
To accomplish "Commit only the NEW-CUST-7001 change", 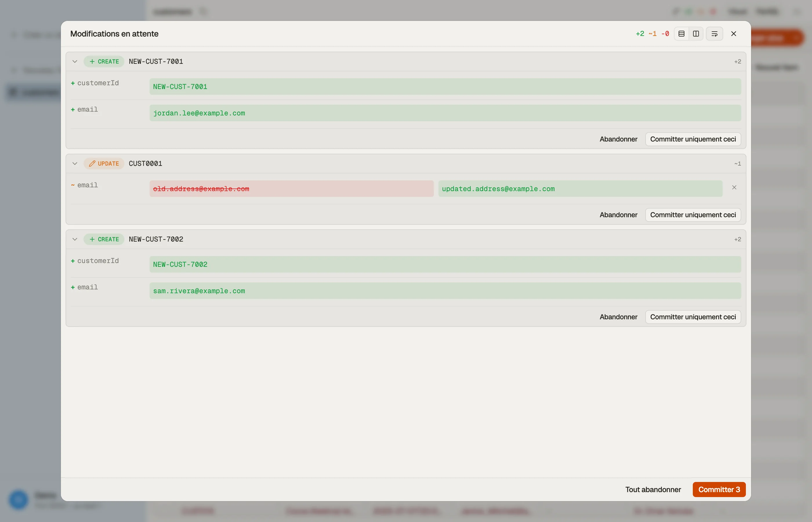I will click(693, 139).
